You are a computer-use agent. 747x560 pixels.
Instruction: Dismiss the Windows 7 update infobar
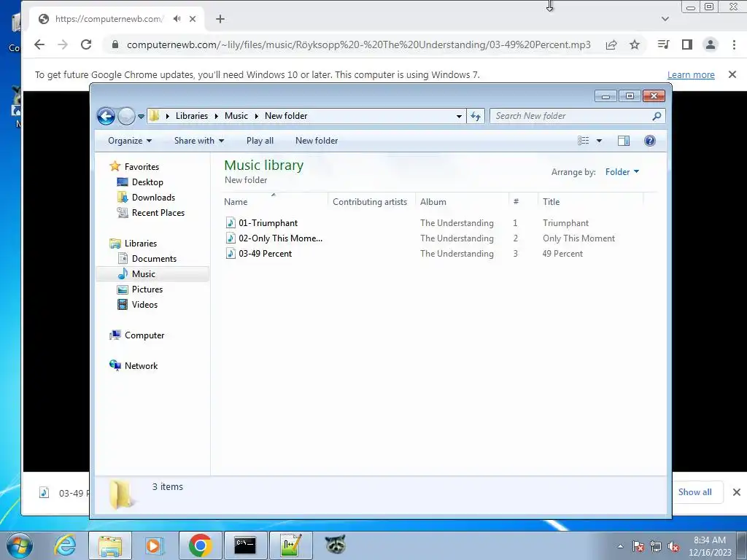(732, 74)
